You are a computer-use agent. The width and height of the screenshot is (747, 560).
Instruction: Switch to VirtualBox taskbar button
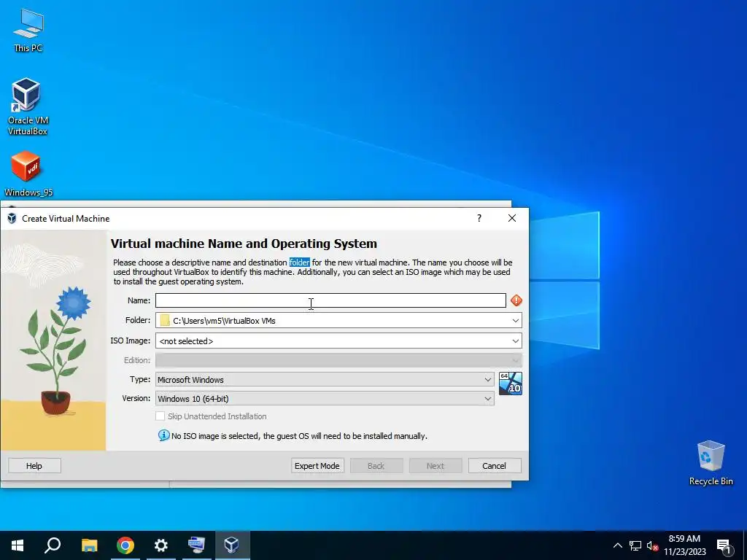232,545
